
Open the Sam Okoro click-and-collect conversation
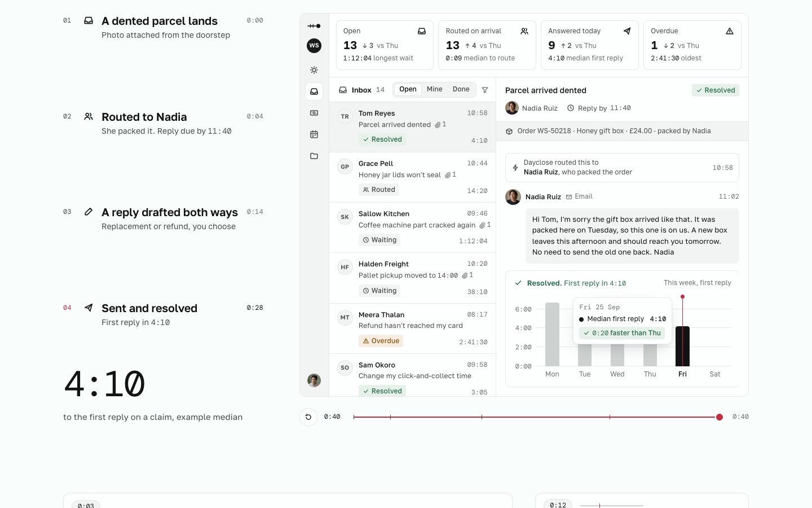(412, 375)
